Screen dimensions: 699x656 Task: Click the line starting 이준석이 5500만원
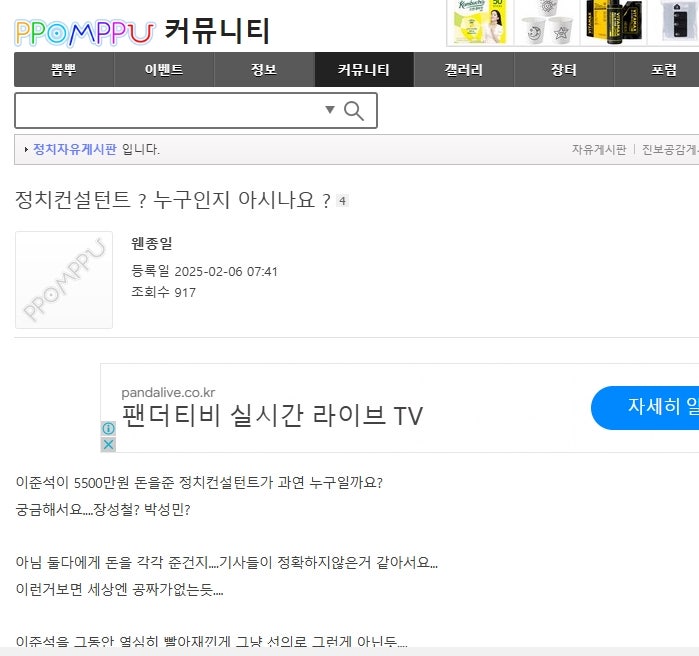pyautogui.click(x=199, y=482)
